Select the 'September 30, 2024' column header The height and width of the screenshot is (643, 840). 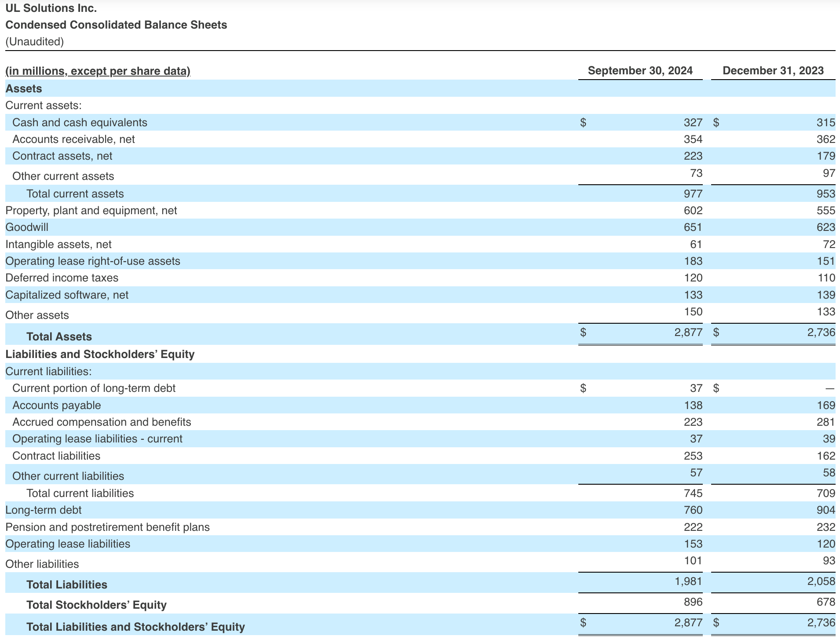coord(640,70)
